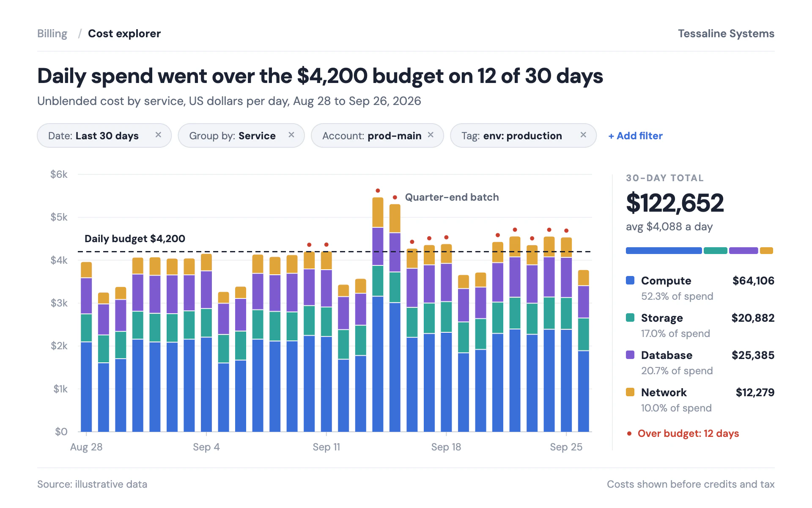This screenshot has width=812, height=508.
Task: Click the Compute blue legend swatch
Action: (630, 280)
